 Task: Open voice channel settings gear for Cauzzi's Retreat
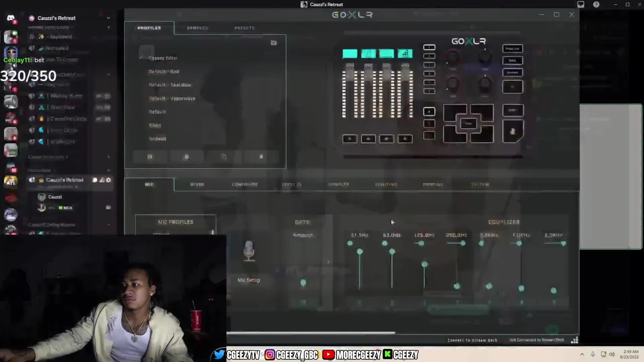108,180
